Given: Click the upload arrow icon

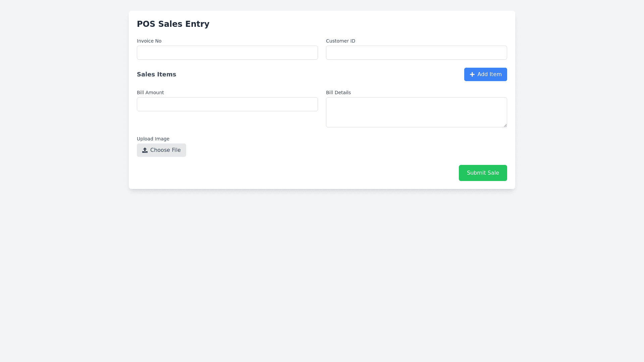Looking at the screenshot, I should [145, 150].
